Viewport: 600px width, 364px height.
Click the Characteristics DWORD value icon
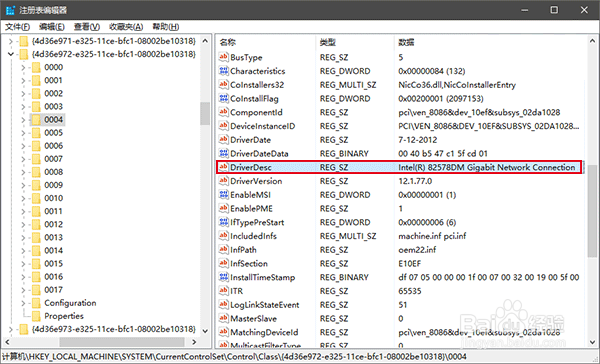pyautogui.click(x=223, y=71)
